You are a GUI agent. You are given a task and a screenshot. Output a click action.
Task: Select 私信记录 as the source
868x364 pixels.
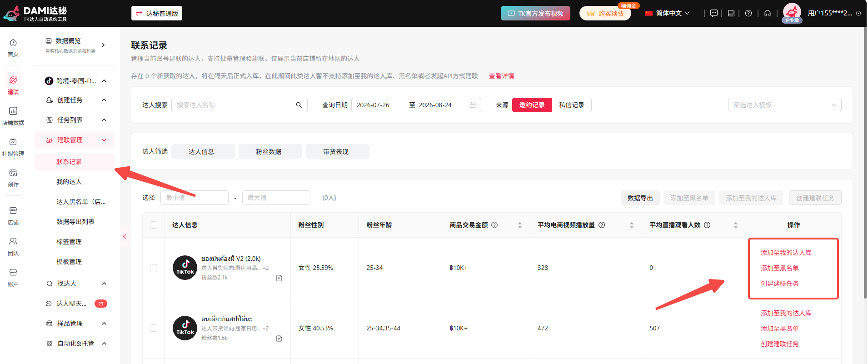(x=572, y=105)
